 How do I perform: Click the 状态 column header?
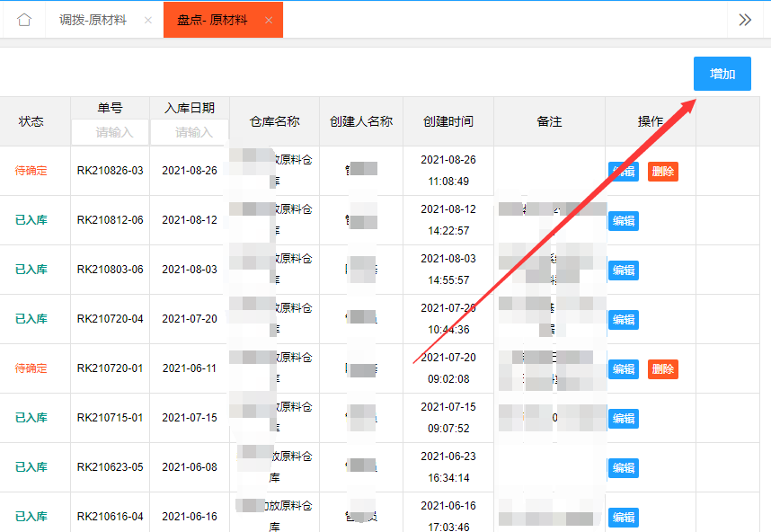click(31, 121)
